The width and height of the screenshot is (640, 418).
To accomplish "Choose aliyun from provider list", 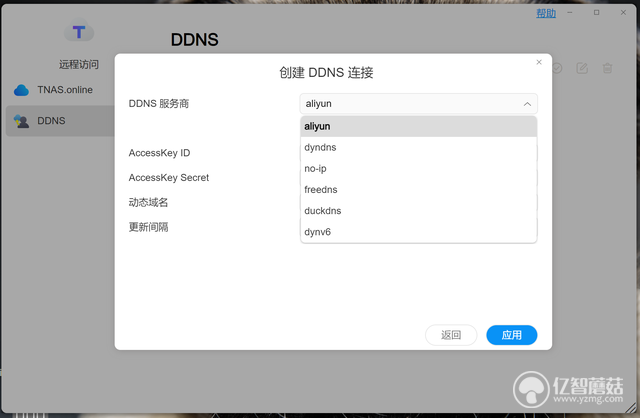I will pos(418,126).
